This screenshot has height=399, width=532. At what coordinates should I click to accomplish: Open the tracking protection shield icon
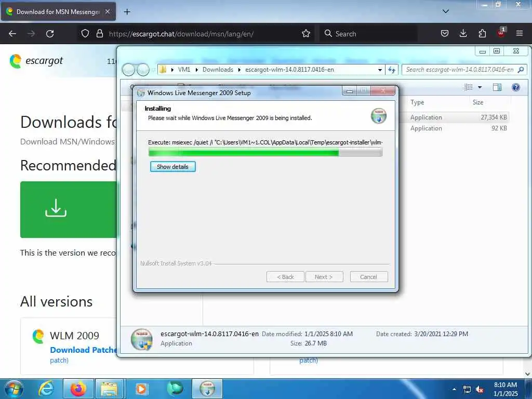coord(85,34)
